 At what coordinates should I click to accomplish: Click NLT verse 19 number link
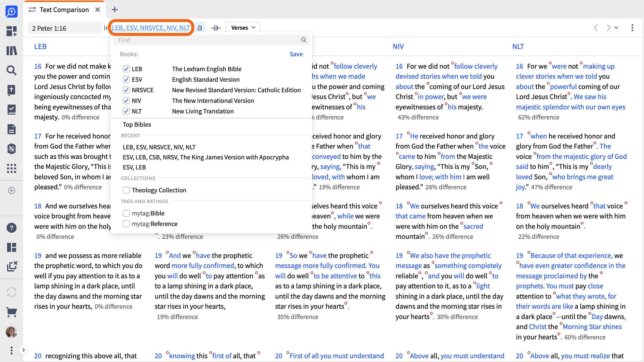click(519, 256)
